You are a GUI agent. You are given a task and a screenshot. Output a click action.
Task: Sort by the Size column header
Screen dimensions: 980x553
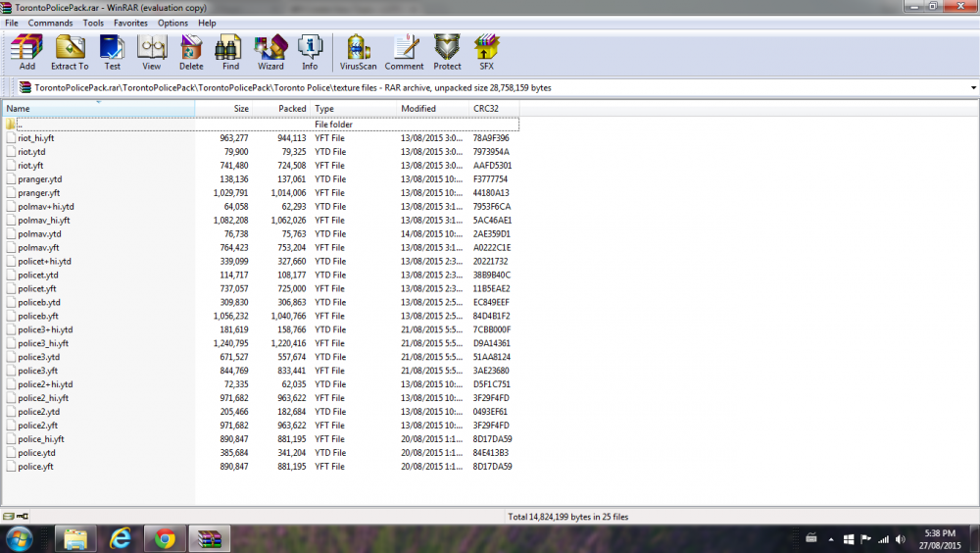[223, 108]
